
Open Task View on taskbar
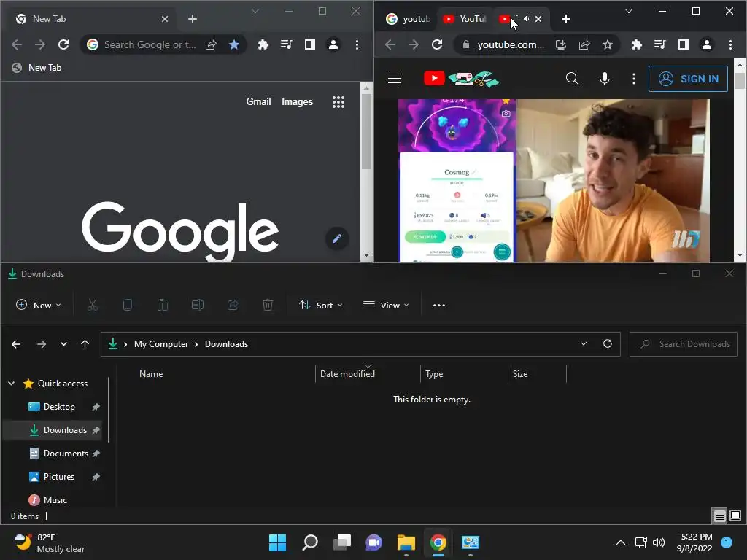pos(342,542)
